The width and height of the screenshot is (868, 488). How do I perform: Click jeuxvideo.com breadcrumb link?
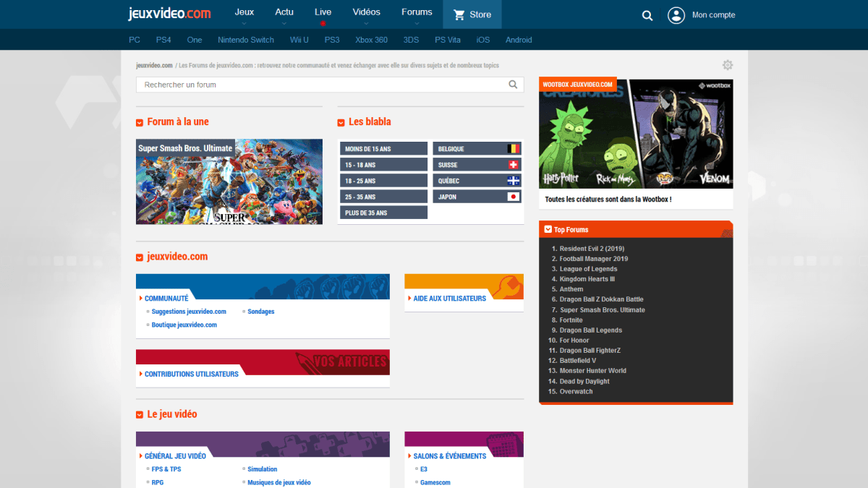click(x=154, y=66)
